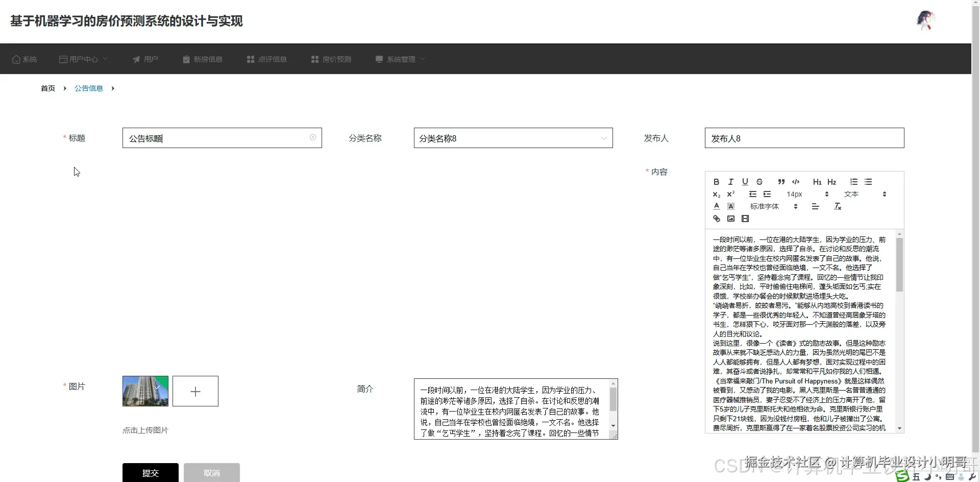Apply italic formatting in the rich text editor

point(730,182)
